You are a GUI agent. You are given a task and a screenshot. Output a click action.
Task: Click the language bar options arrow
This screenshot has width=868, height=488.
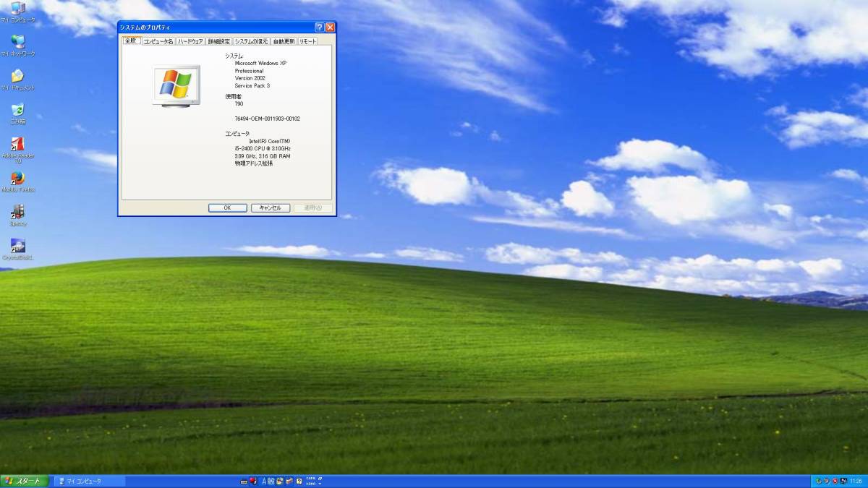(x=320, y=484)
